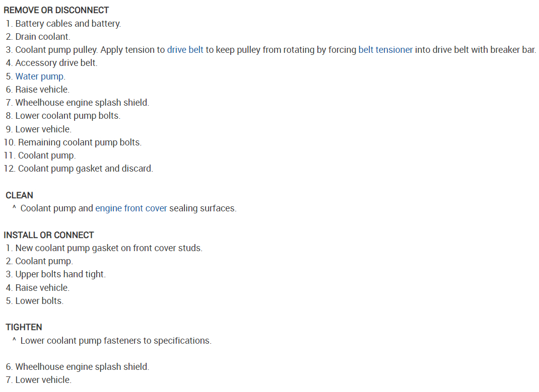Click the "Accessory drive belt" step
Viewport: 539px width, 392px height.
click(56, 63)
